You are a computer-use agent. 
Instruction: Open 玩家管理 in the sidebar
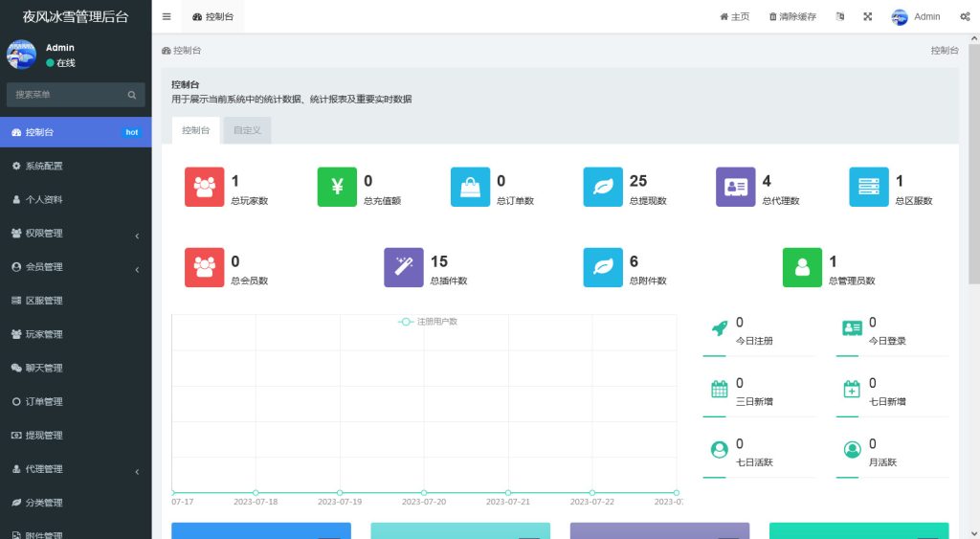point(76,334)
